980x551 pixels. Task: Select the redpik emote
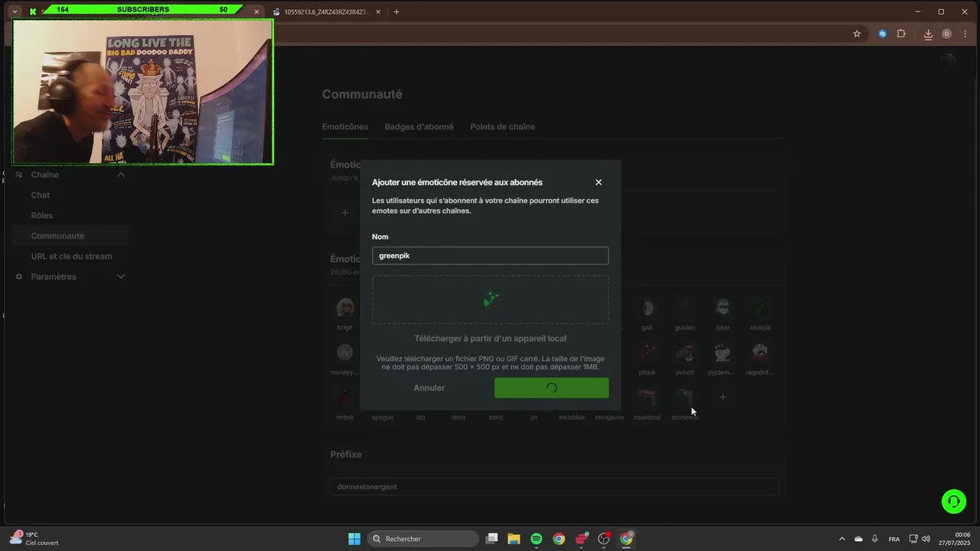tap(345, 398)
